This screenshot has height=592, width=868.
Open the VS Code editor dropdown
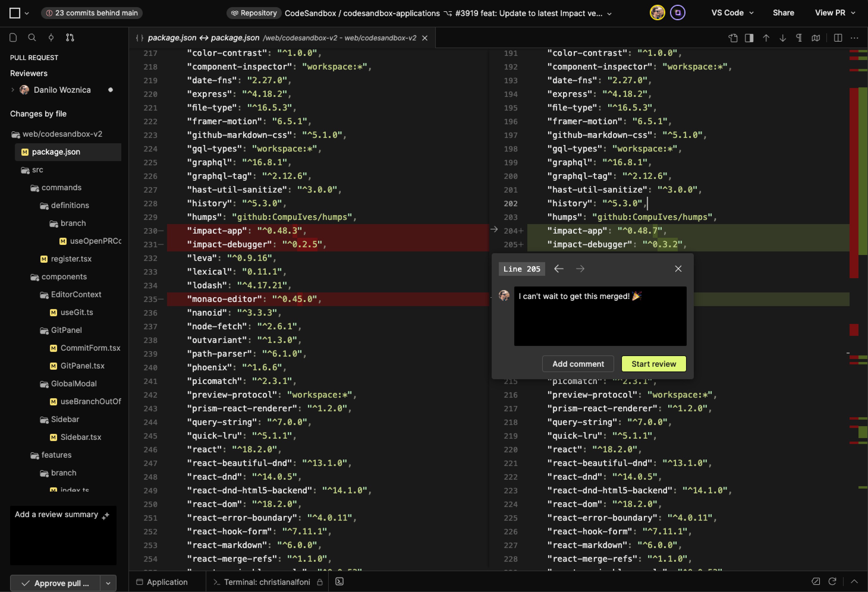(x=732, y=13)
